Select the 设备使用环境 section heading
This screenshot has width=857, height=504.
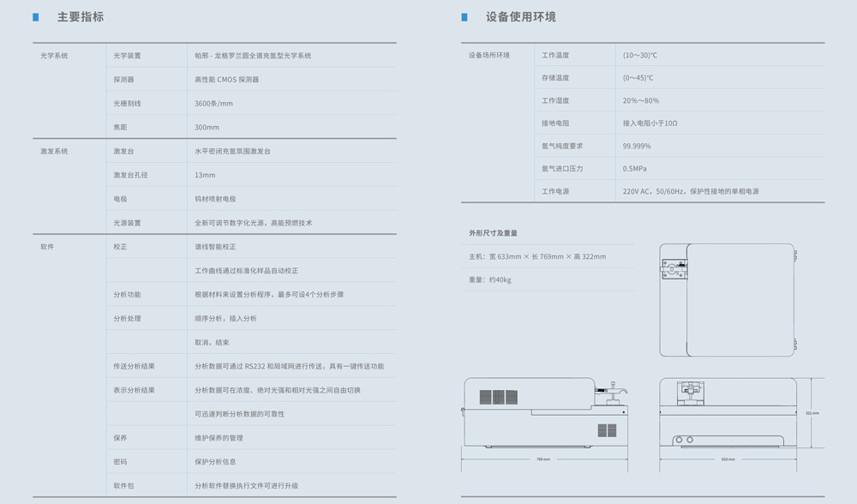520,17
